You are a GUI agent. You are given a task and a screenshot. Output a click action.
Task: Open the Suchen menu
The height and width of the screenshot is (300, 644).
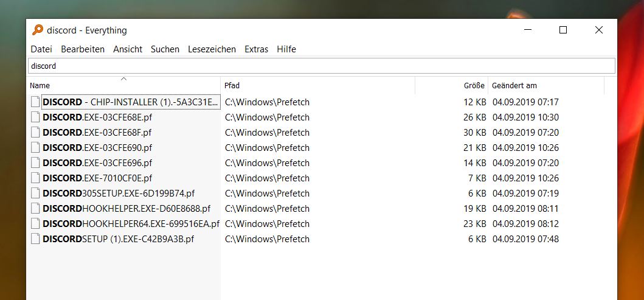click(165, 49)
